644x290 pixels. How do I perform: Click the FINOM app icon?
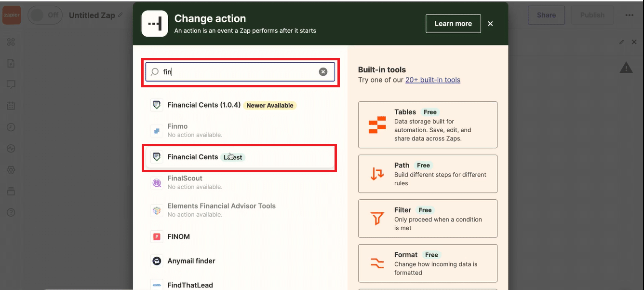tap(156, 236)
